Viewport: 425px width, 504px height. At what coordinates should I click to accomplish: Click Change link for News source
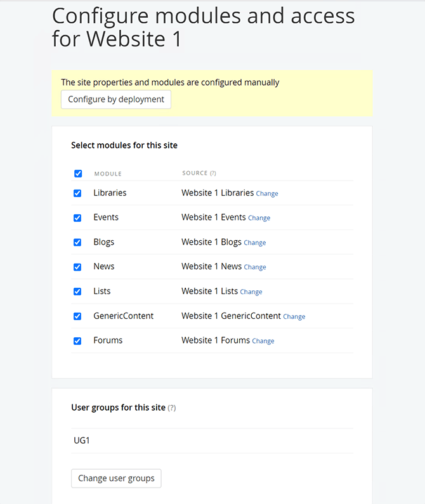click(255, 268)
